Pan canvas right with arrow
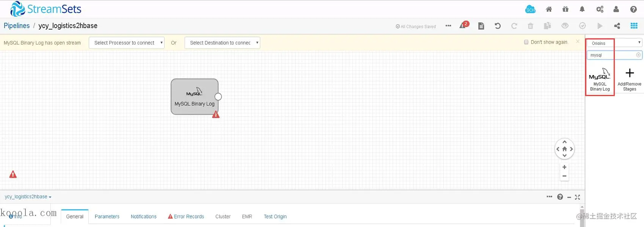 571,149
